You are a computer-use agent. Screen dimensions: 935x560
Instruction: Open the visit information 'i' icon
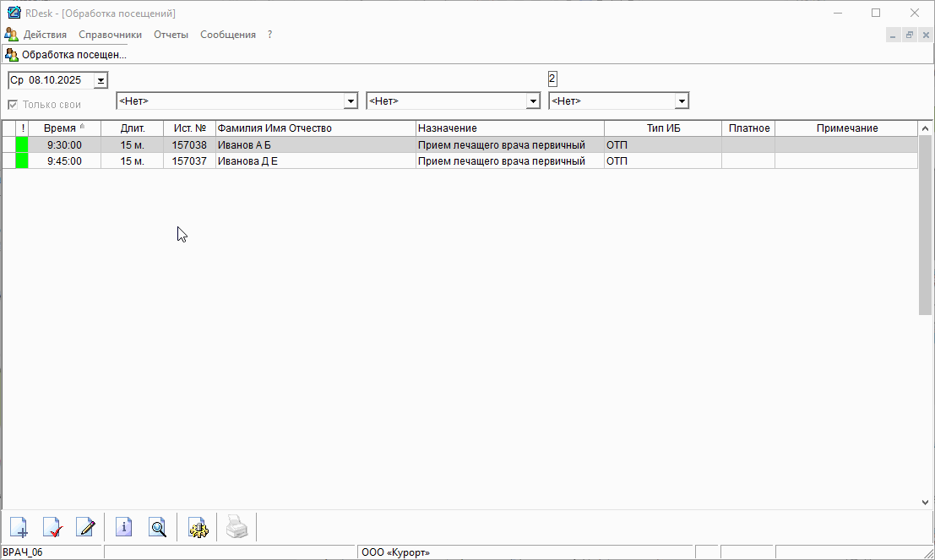(124, 528)
